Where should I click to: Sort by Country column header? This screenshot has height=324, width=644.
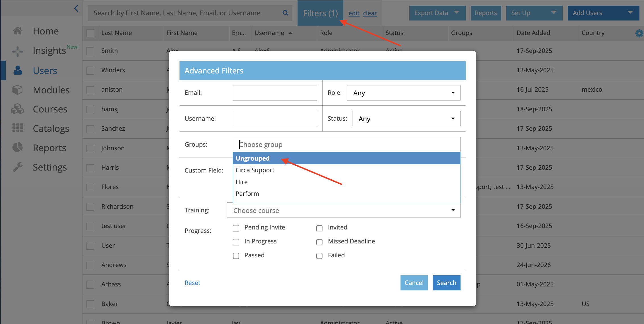(593, 33)
